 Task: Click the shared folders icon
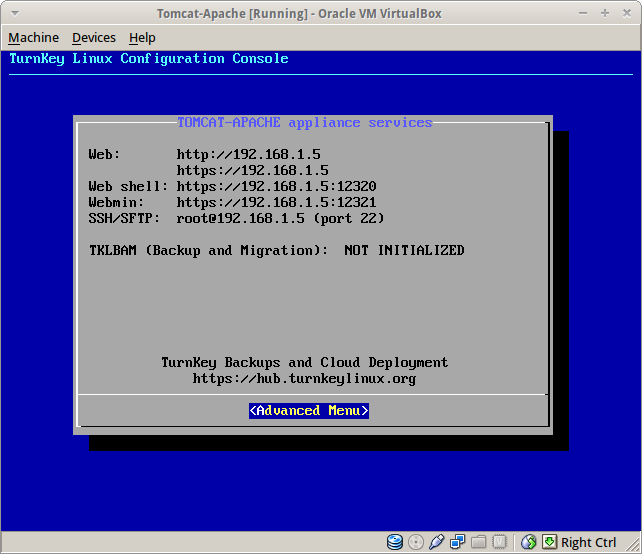pyautogui.click(x=478, y=542)
